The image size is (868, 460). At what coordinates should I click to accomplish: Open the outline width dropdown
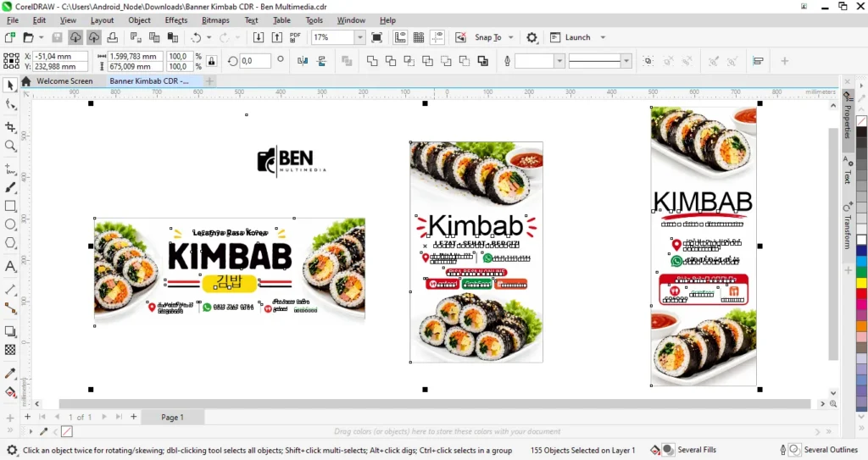click(x=559, y=61)
